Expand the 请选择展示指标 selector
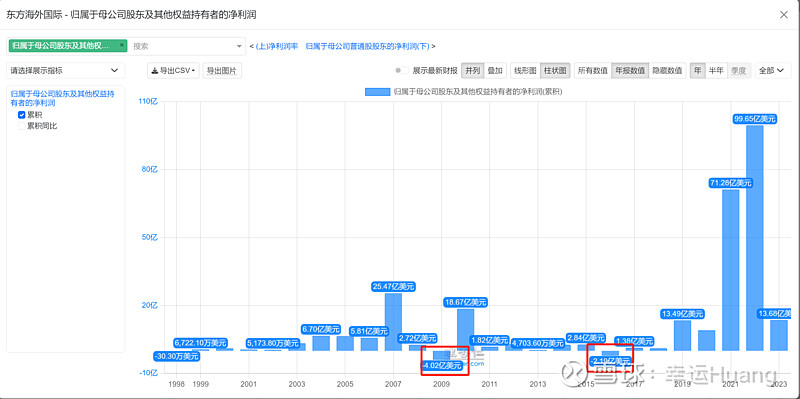This screenshot has height=399, width=800. tap(65, 70)
